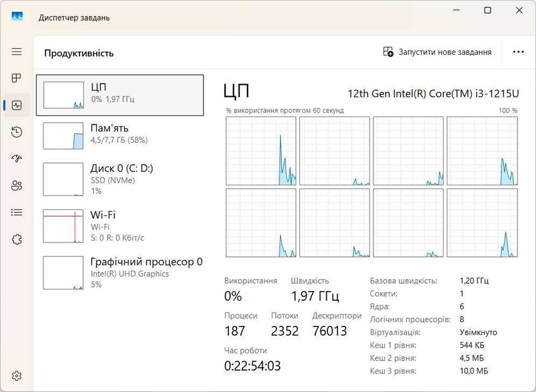Select the Wi-Fi resource item
Viewport: 536px width, 392px height.
(120, 226)
